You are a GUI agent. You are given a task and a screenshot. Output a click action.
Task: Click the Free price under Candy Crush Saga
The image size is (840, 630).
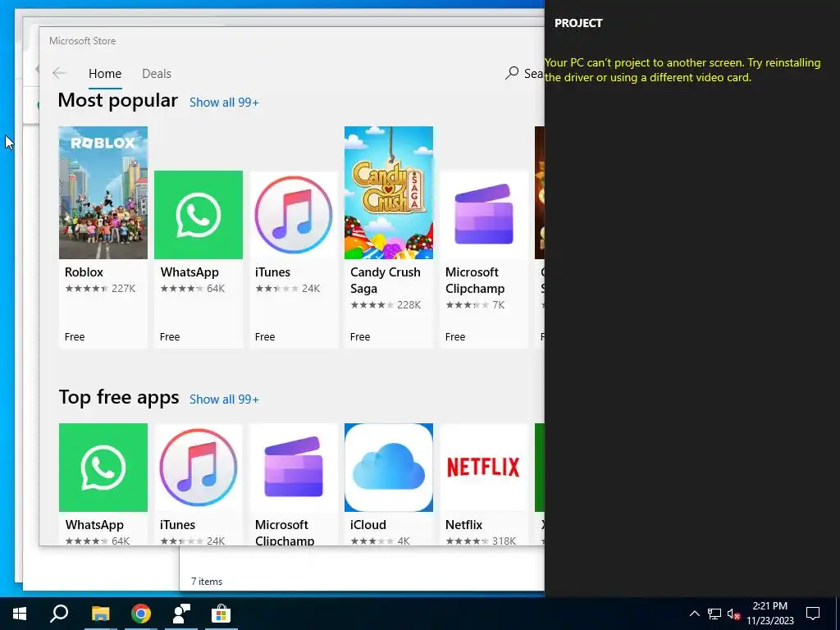360,337
